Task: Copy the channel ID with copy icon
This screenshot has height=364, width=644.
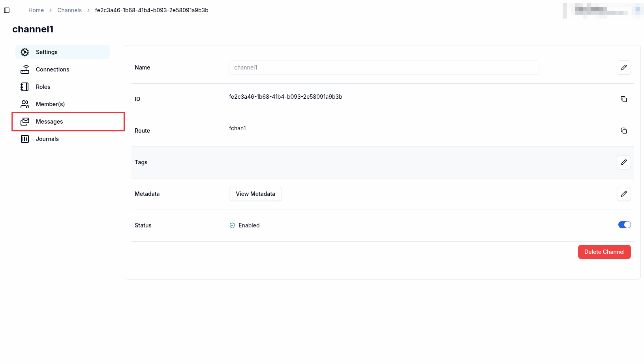Action: [623, 99]
